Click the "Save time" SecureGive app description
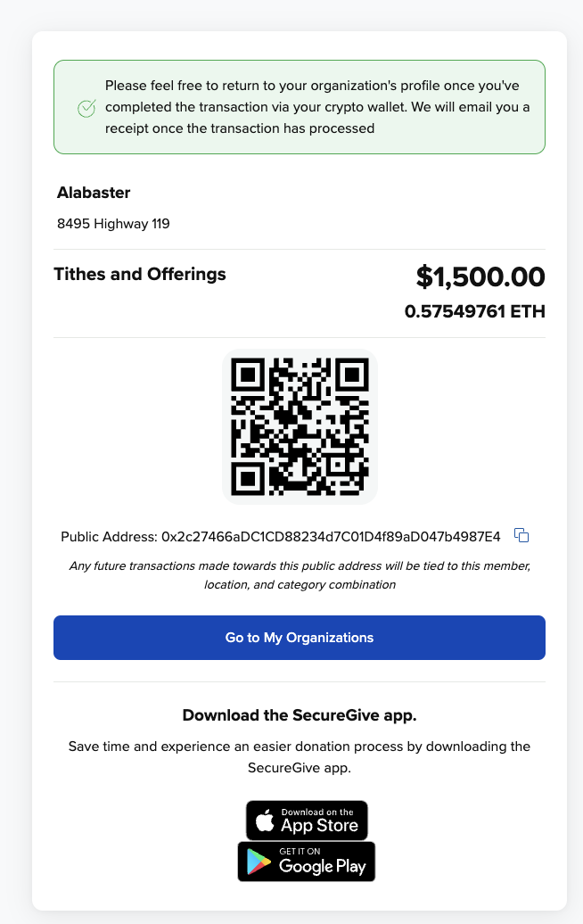583x924 pixels. pos(300,755)
